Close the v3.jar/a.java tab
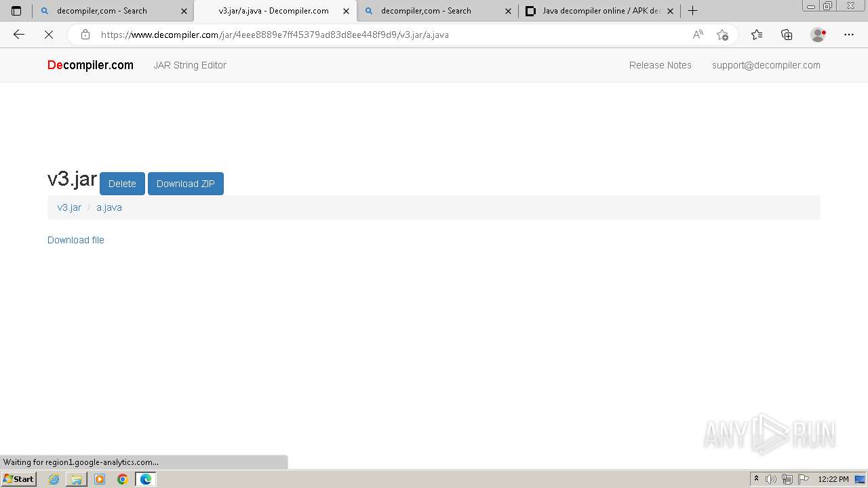 (x=346, y=11)
